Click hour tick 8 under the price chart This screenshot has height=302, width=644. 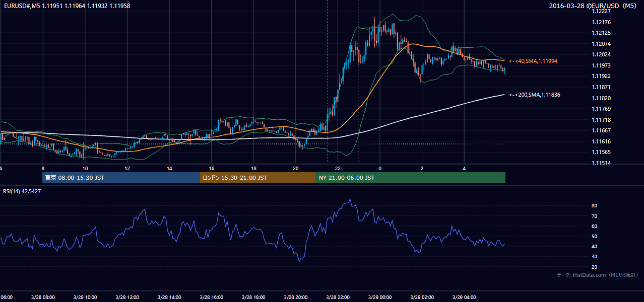coord(43,169)
